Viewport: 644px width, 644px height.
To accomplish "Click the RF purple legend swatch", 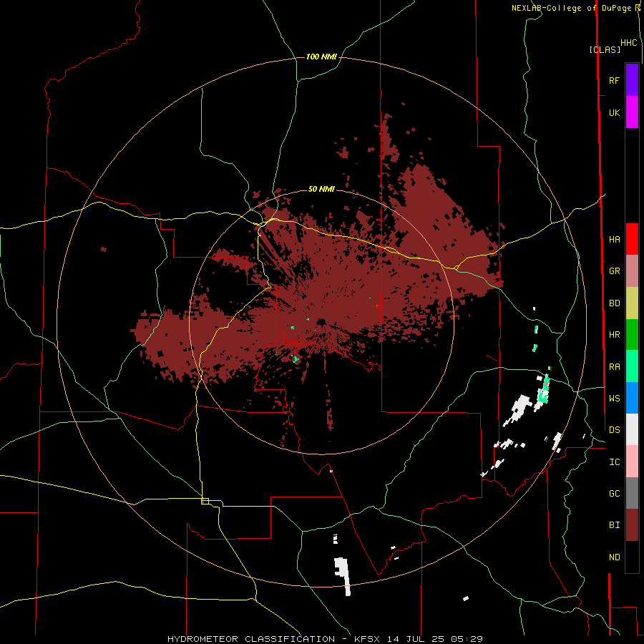I will click(632, 80).
